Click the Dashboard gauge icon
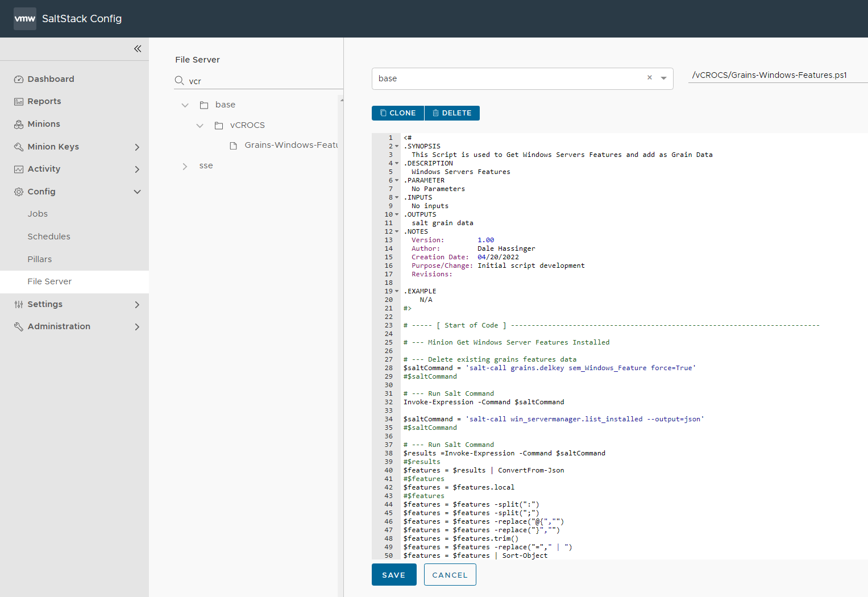Viewport: 868px width, 597px height. (19, 80)
